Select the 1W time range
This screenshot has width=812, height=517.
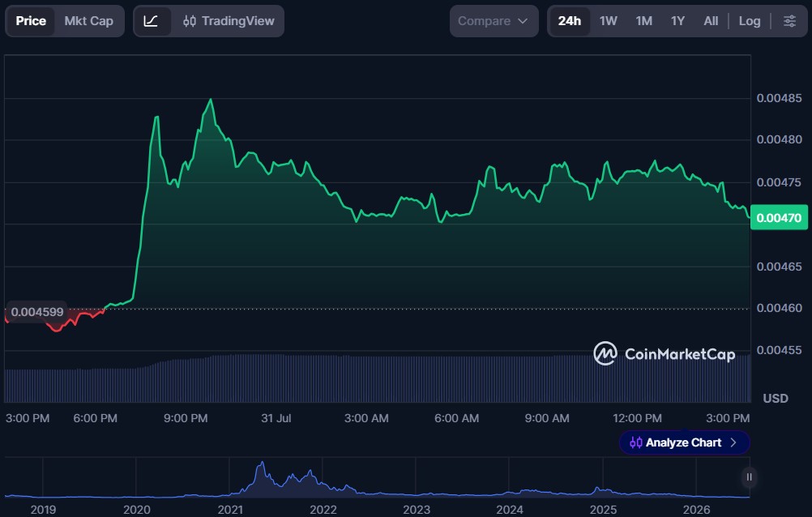608,21
